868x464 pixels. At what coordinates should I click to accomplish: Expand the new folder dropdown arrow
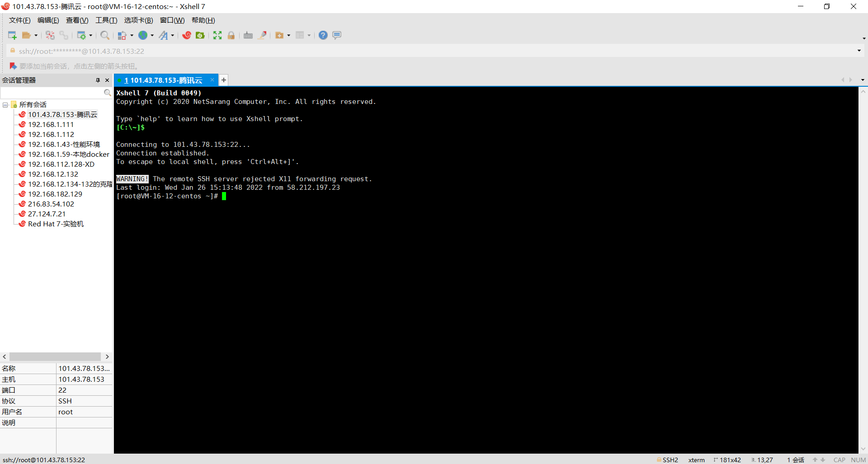coord(289,35)
